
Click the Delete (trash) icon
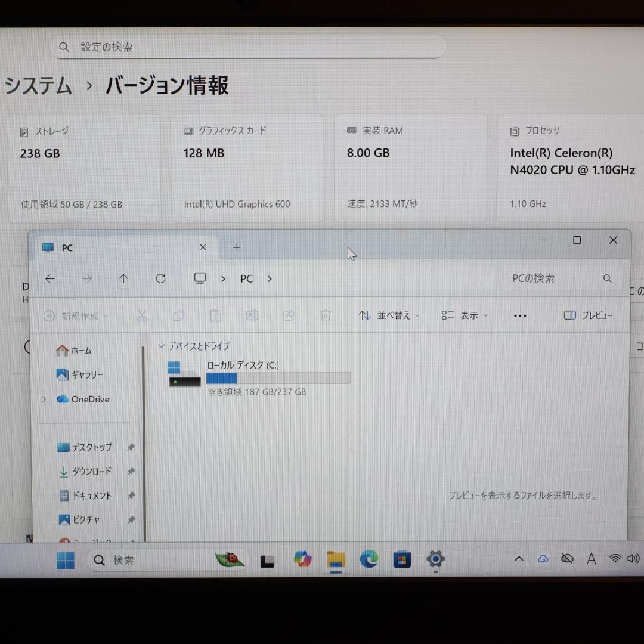[x=326, y=315]
